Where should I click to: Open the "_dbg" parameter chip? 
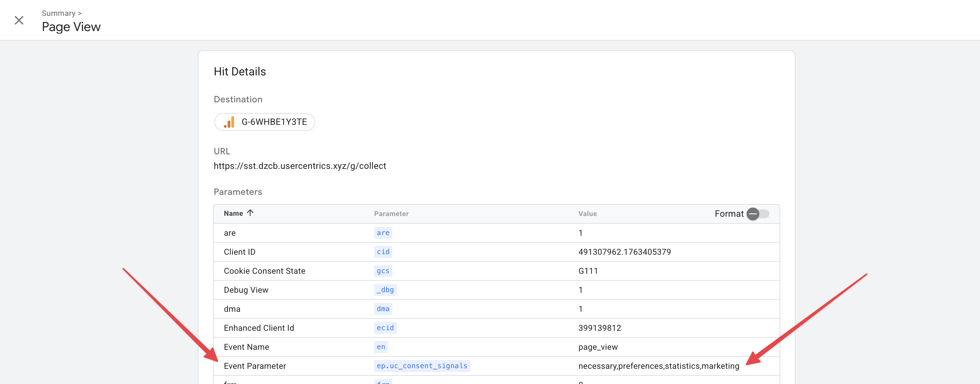[x=385, y=290]
